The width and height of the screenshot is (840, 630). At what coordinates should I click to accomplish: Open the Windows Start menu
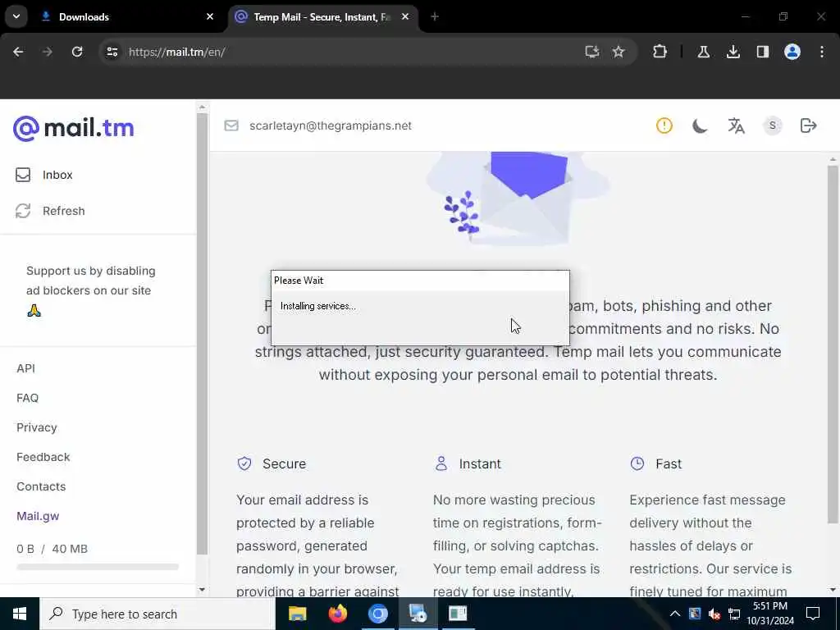[20, 614]
